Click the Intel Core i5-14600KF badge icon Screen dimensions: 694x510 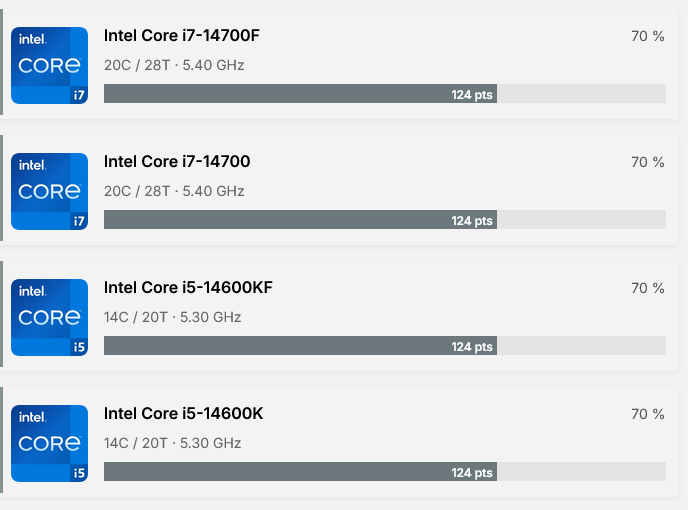coord(49,318)
